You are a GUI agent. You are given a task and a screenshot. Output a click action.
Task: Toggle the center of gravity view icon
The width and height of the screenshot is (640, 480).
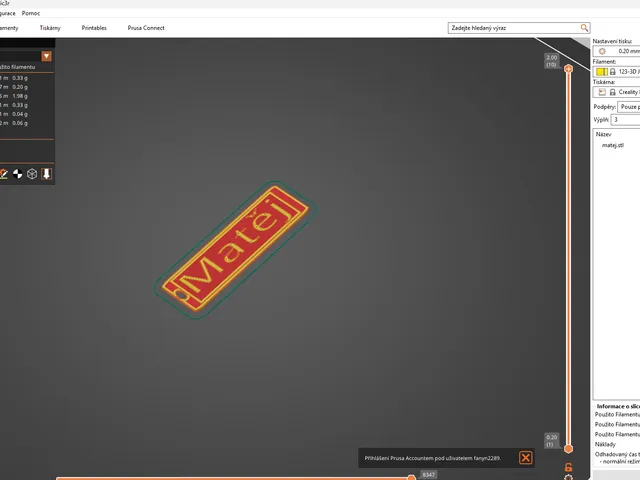point(18,174)
